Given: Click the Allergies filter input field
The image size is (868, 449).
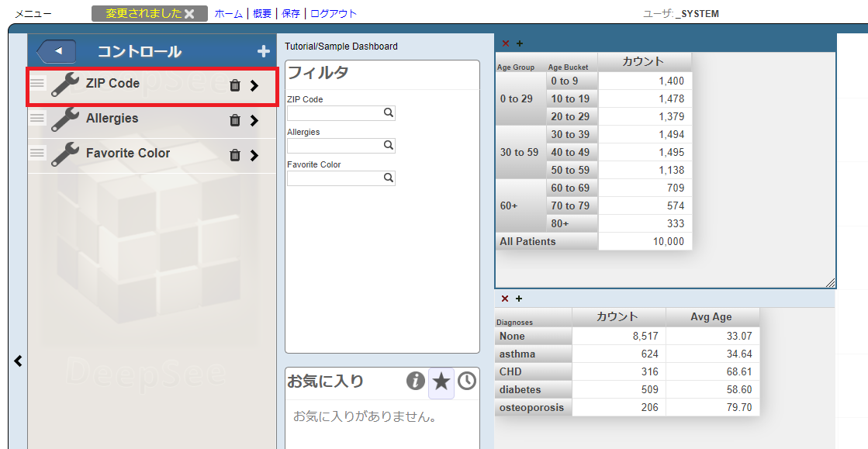Looking at the screenshot, I should tap(334, 146).
